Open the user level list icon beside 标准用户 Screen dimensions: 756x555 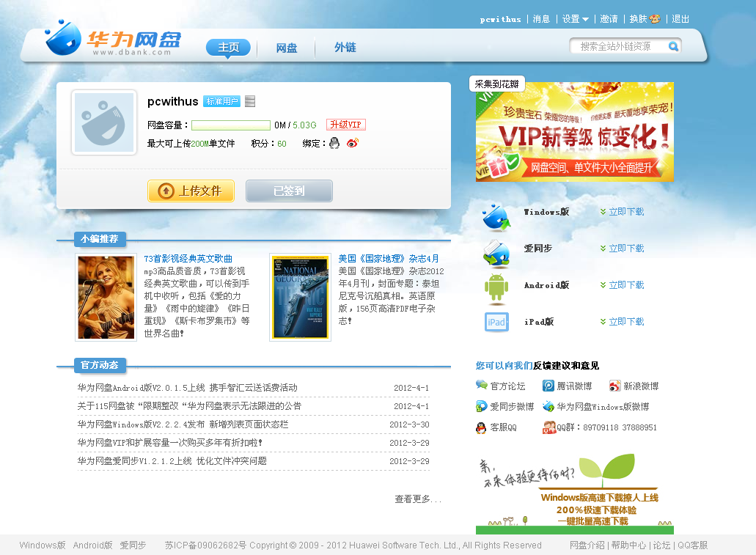coord(250,101)
